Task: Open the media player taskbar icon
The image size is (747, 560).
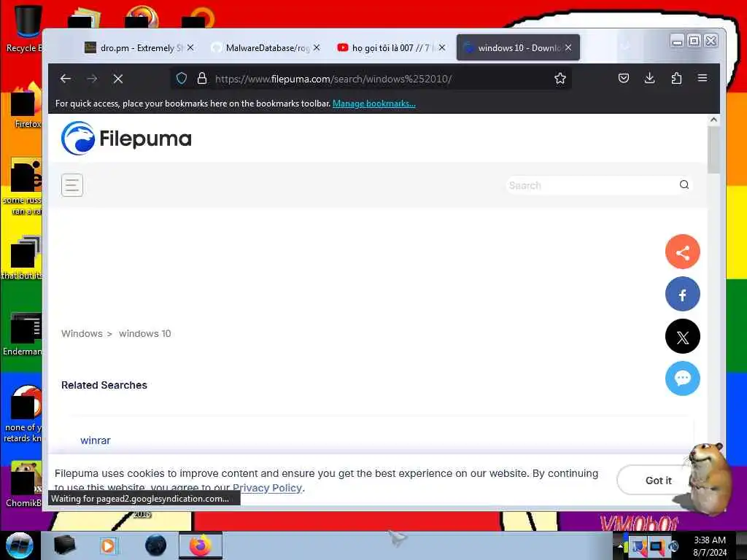Action: click(x=108, y=545)
